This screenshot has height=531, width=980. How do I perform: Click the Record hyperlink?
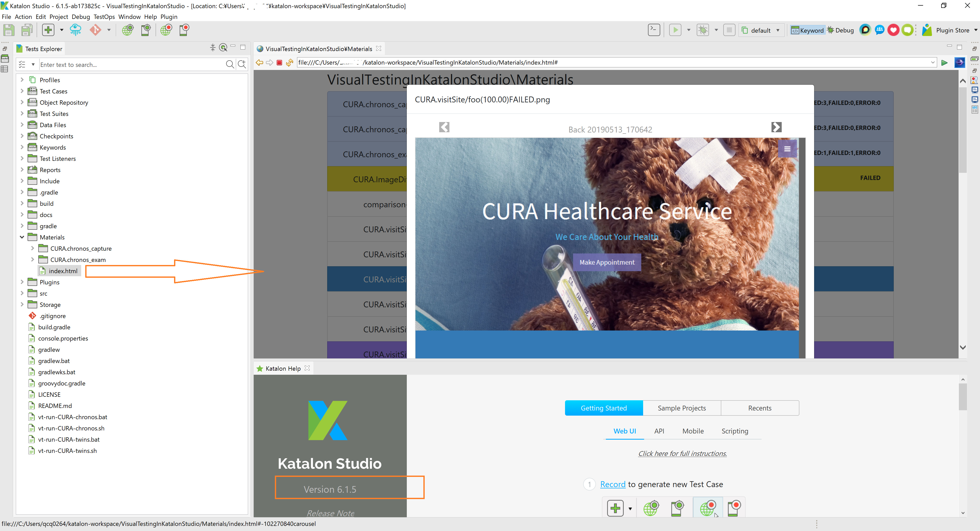click(612, 484)
